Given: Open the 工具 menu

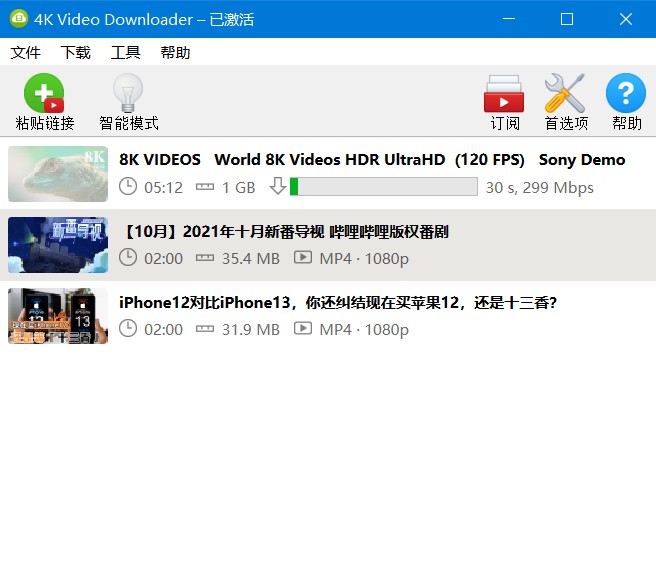Looking at the screenshot, I should pos(126,52).
